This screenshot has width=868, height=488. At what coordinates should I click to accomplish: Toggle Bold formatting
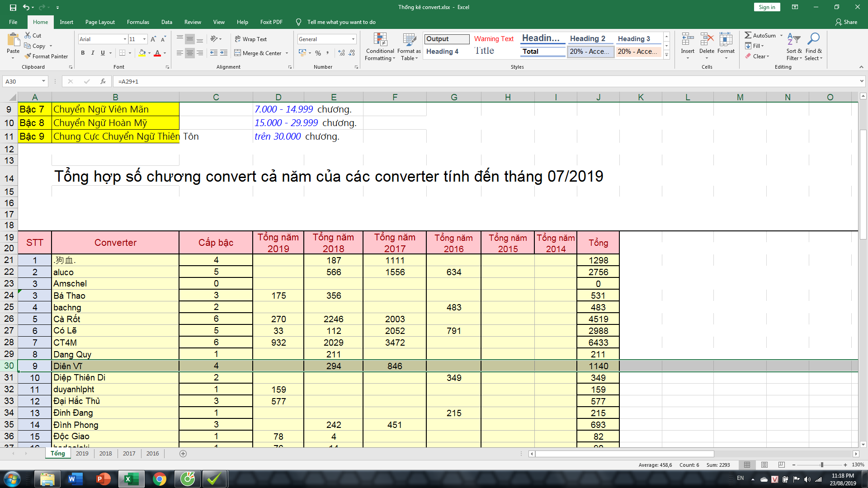click(83, 53)
